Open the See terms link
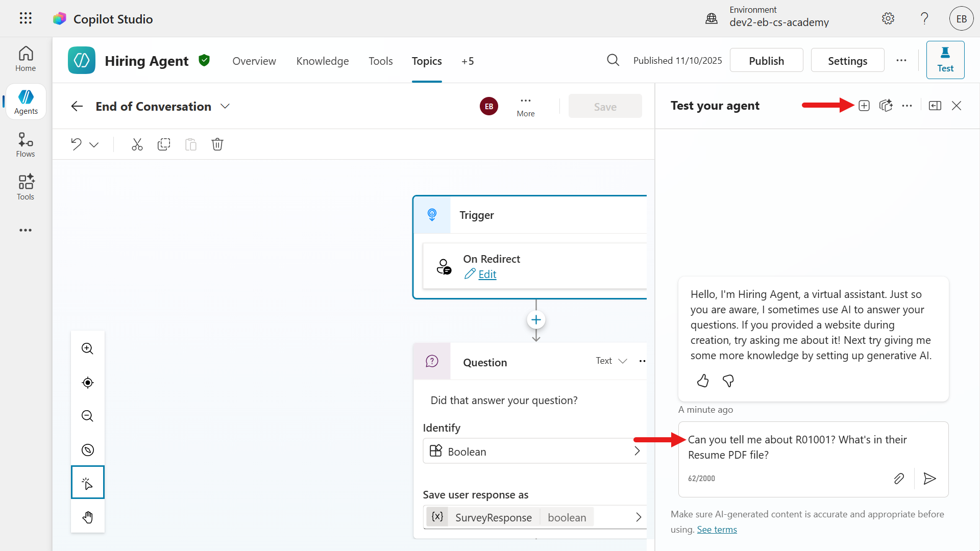980x551 pixels. click(717, 530)
